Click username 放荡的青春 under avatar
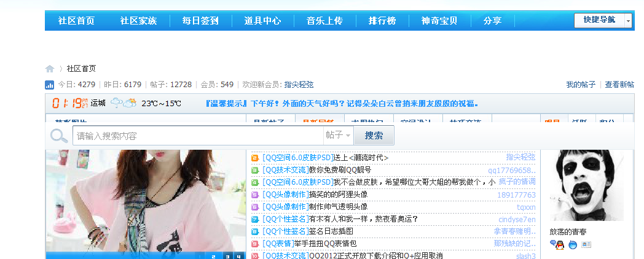The width and height of the screenshot is (644, 259). pyautogui.click(x=568, y=231)
